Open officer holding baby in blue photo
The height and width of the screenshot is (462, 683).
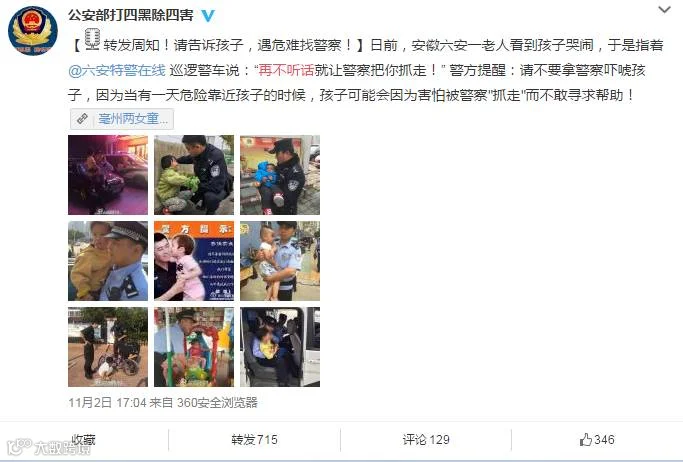[280, 175]
